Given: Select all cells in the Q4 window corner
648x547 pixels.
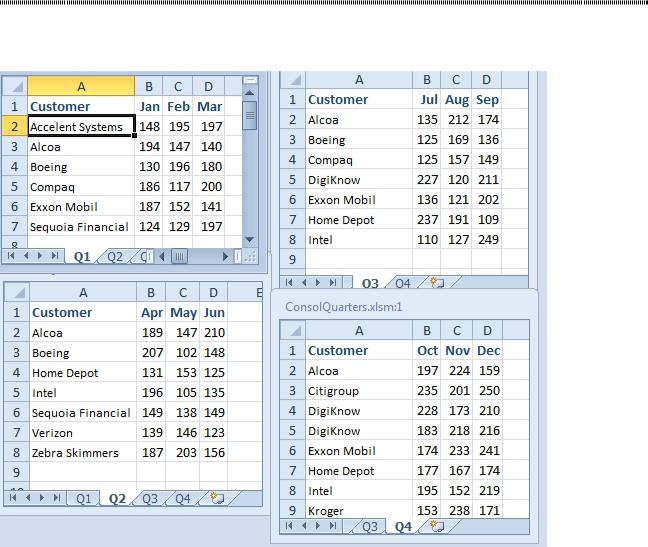Looking at the screenshot, I should pos(293,331).
